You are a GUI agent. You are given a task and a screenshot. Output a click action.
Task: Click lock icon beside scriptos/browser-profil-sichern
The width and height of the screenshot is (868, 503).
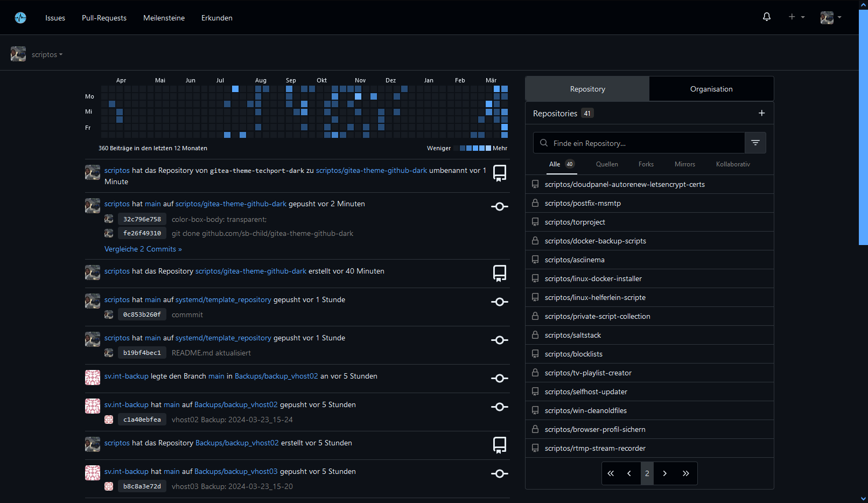(x=535, y=429)
